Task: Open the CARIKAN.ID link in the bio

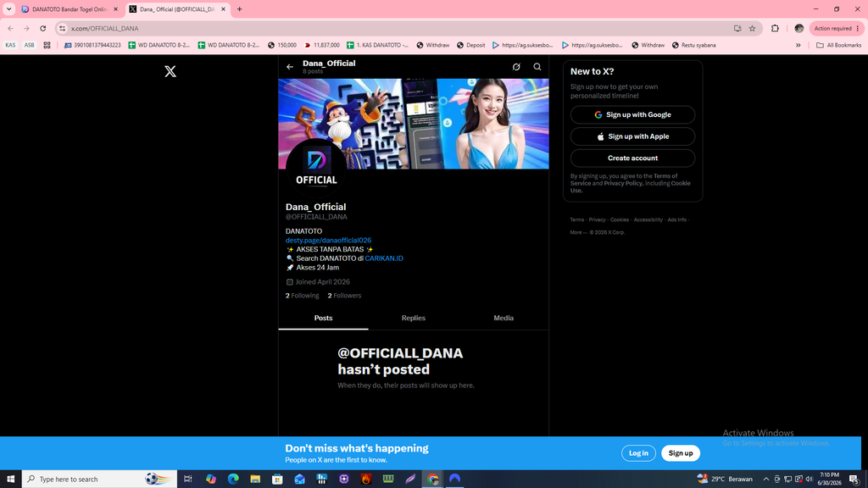Action: [384, 258]
